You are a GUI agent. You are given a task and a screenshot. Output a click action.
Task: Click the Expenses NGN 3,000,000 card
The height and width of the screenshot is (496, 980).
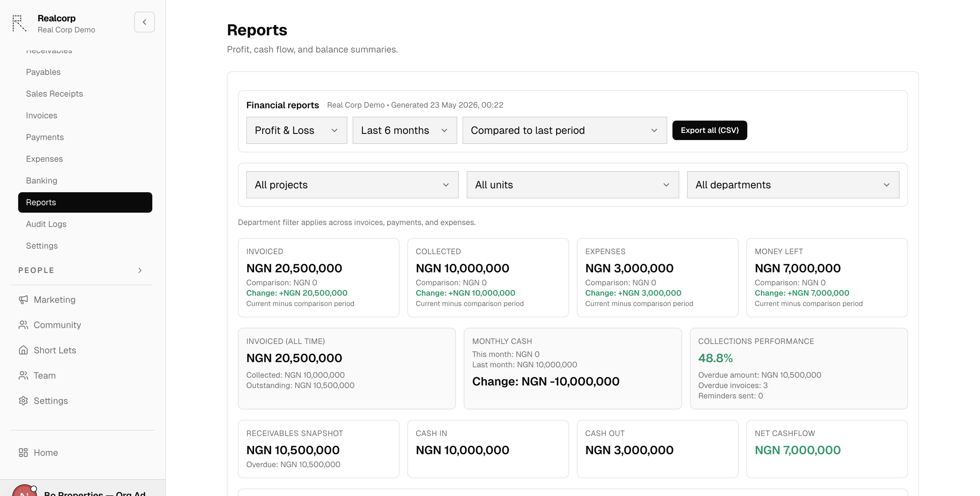pyautogui.click(x=658, y=278)
